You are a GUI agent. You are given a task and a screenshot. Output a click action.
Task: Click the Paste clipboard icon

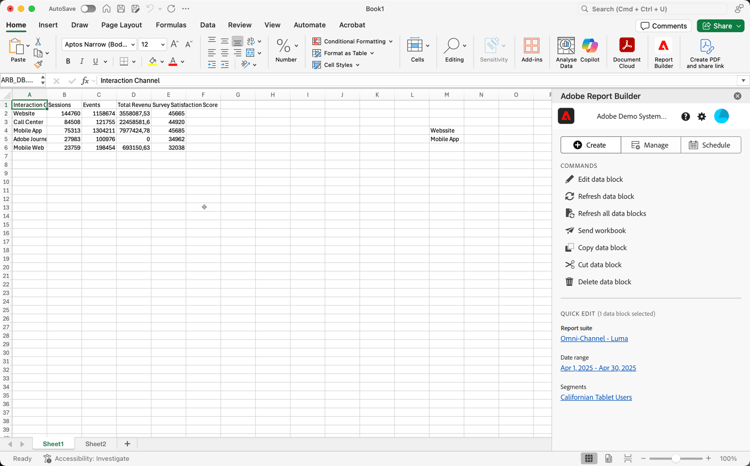coord(16,47)
